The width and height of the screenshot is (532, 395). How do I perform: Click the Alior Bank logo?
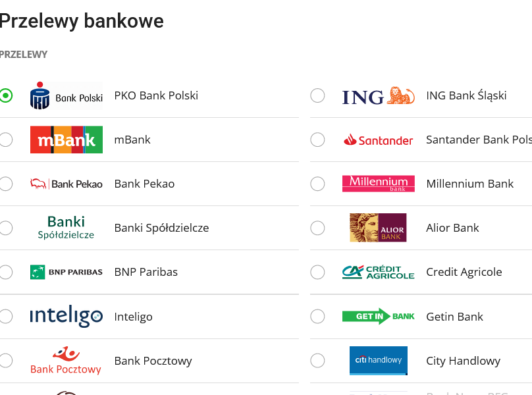(x=379, y=228)
